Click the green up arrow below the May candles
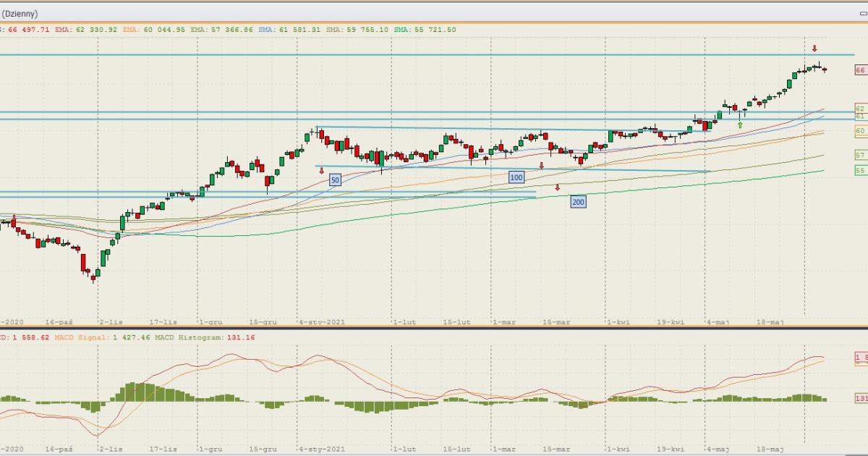 point(740,125)
